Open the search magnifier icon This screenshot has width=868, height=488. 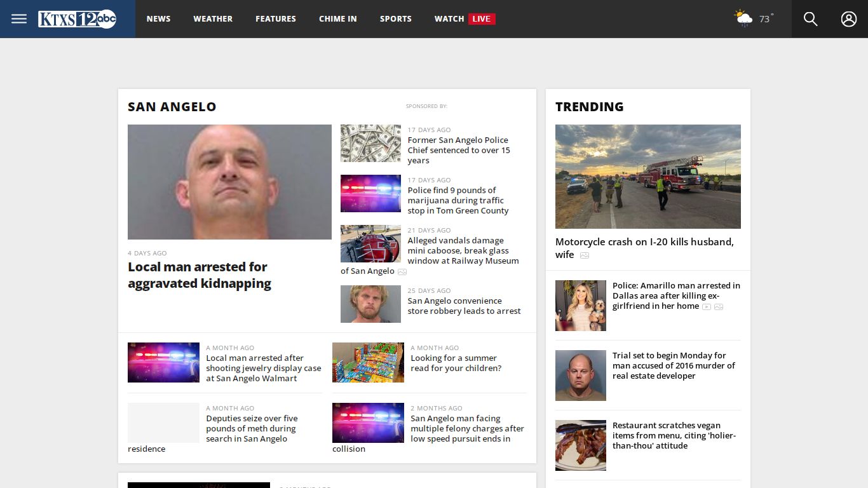(x=811, y=19)
